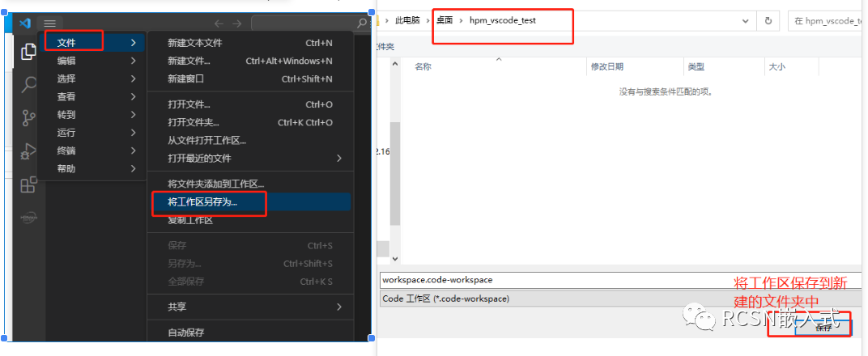Open the Run and Debug icon in activity bar

tap(28, 151)
